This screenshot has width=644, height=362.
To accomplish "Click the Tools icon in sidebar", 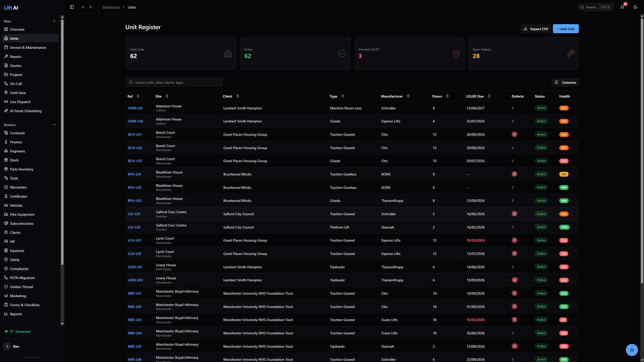I will (6, 178).
